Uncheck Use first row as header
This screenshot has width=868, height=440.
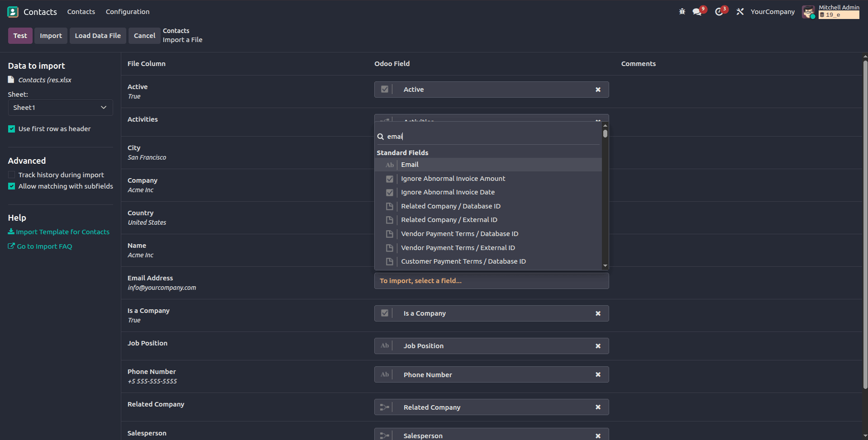(11, 128)
